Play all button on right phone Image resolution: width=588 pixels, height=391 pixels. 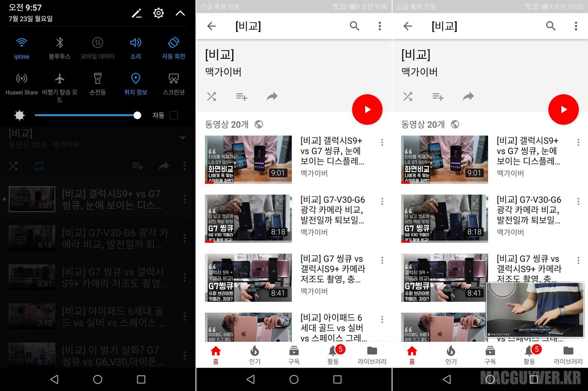[x=563, y=110]
